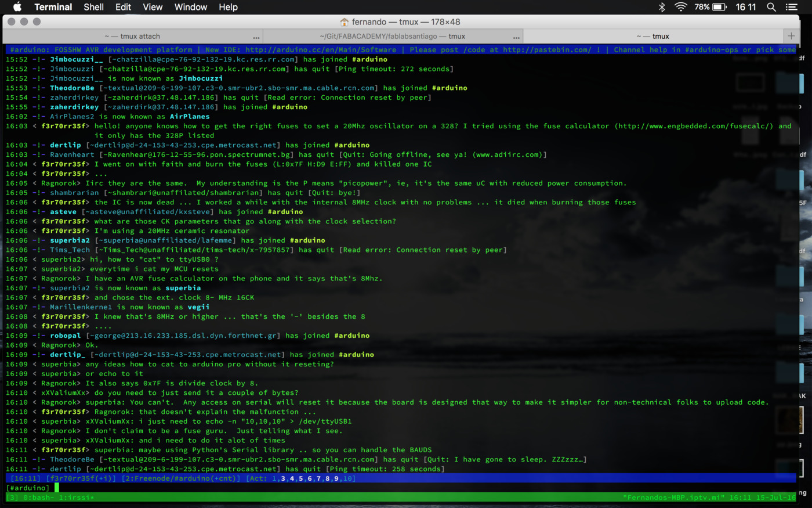Open Spotlight search magnifier
Viewport: 812px width, 508px height.
[771, 7]
